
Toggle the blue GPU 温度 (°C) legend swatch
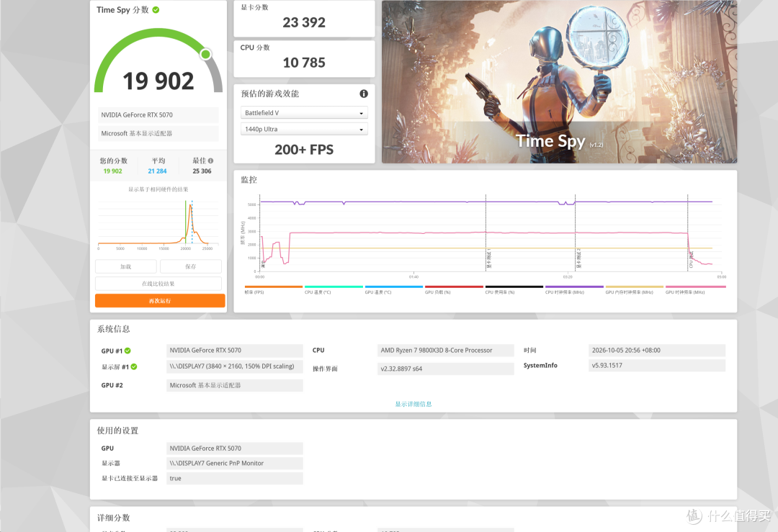tap(394, 287)
